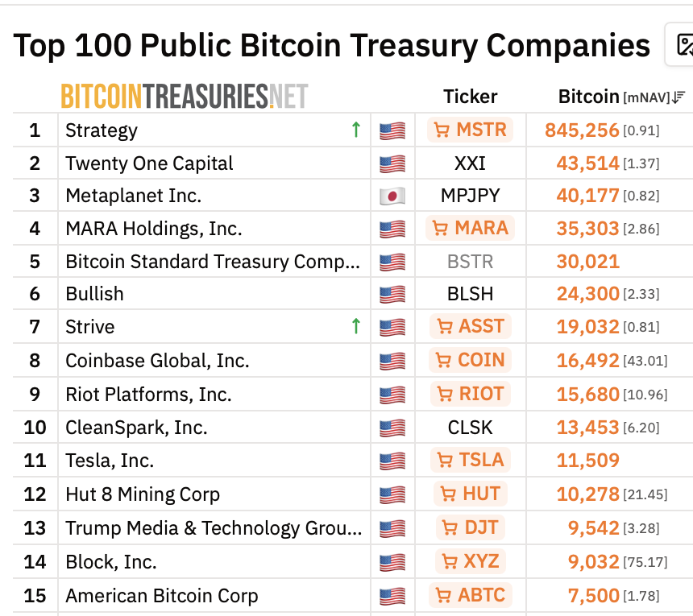Screen dimensions: 693x616
Task: Open the HUT cart ticker badge
Action: [x=471, y=494]
